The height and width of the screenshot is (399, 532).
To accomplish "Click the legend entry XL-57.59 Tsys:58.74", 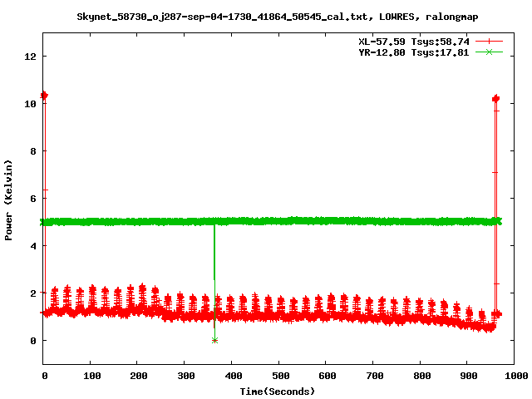I will pyautogui.click(x=414, y=42).
